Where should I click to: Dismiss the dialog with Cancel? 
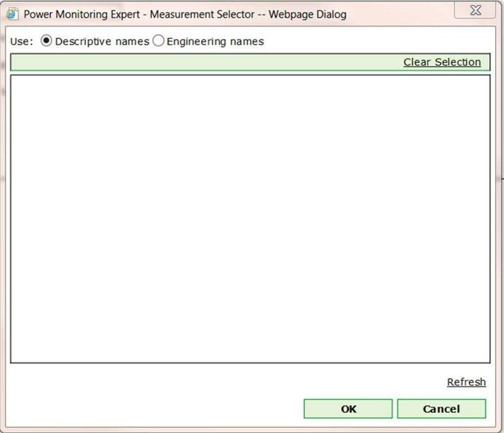(x=441, y=409)
